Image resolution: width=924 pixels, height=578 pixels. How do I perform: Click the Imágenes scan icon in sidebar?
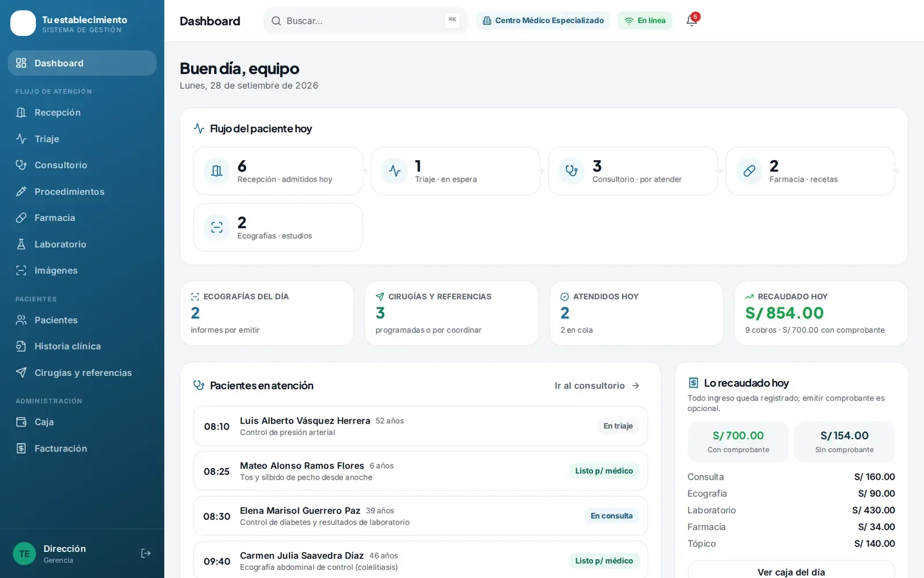tap(21, 270)
